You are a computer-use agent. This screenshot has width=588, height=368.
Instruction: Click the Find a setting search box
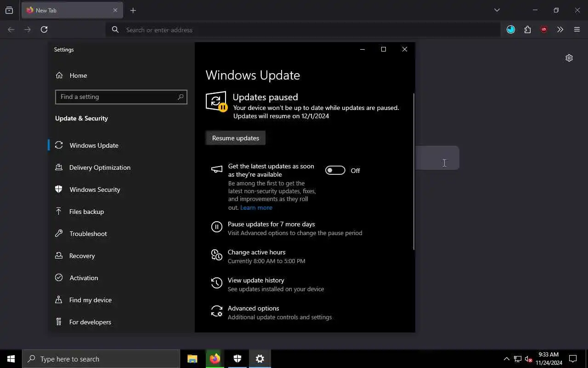121,97
